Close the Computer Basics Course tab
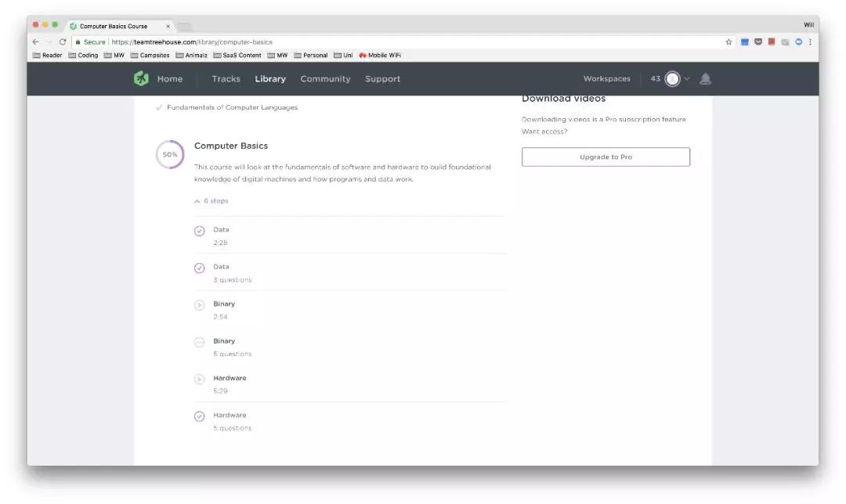 pos(168,26)
